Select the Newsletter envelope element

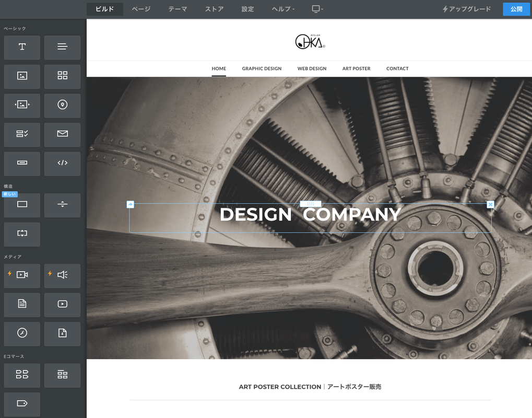tap(63, 135)
